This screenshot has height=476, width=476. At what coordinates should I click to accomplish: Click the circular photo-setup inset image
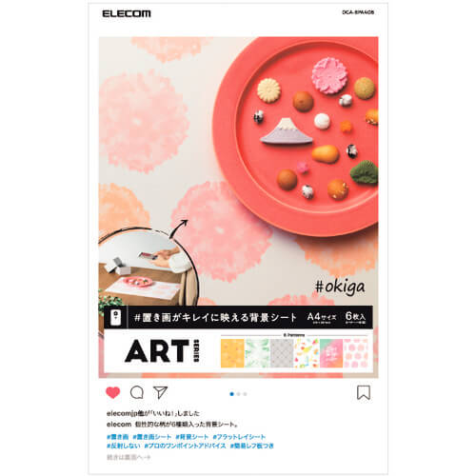pyautogui.click(x=148, y=268)
